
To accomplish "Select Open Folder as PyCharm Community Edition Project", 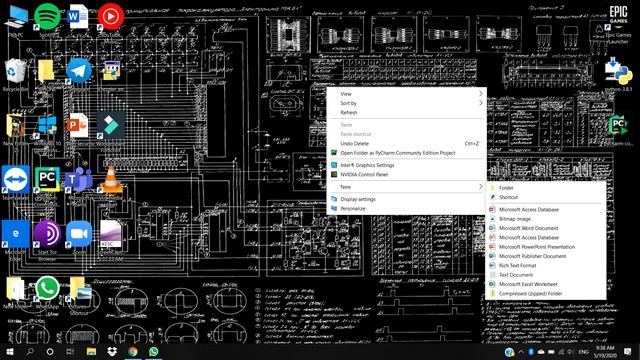I will coord(406,153).
